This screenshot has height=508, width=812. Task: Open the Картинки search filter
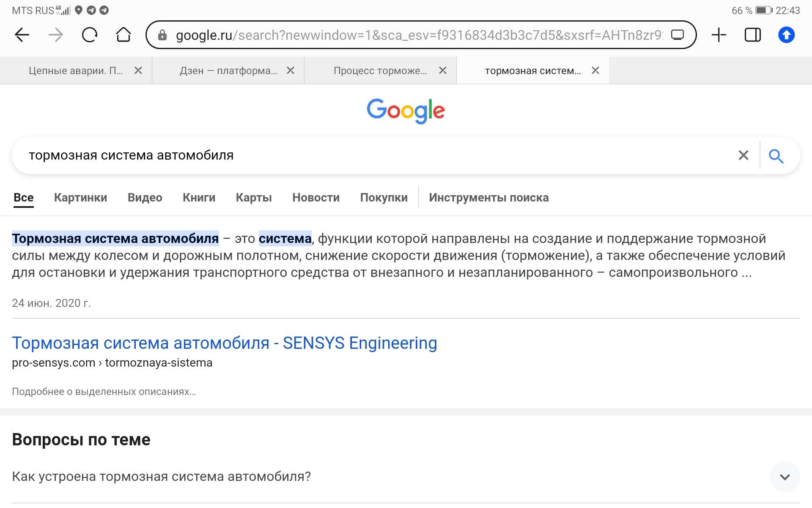(x=80, y=198)
